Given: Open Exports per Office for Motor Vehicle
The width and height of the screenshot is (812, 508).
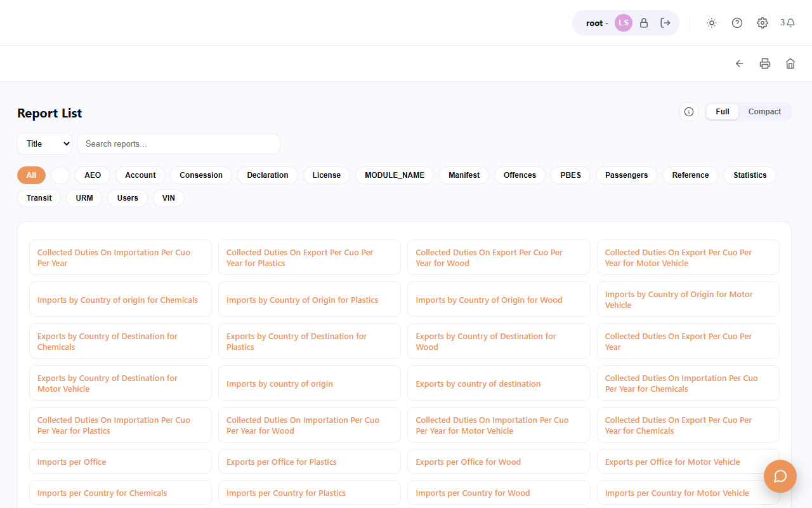Looking at the screenshot, I should point(688,462).
